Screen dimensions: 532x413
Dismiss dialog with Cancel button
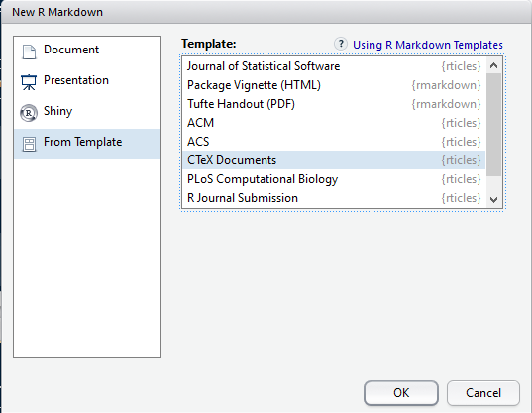[x=483, y=393]
